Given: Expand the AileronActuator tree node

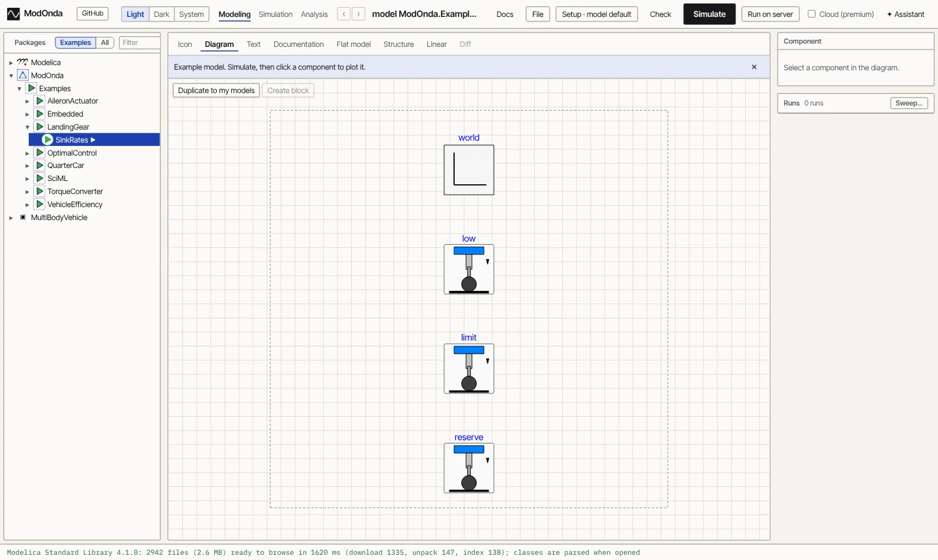Looking at the screenshot, I should click(x=27, y=102).
